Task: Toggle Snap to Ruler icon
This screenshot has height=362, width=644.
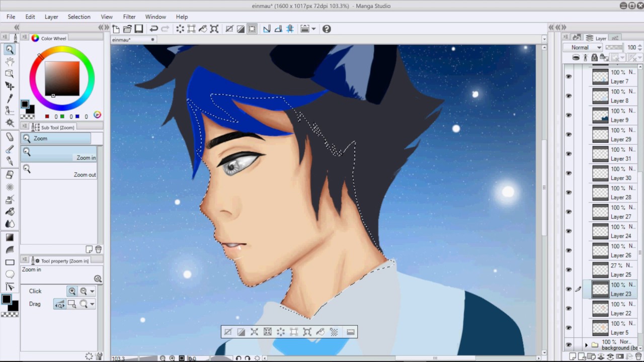Action: coord(267,29)
